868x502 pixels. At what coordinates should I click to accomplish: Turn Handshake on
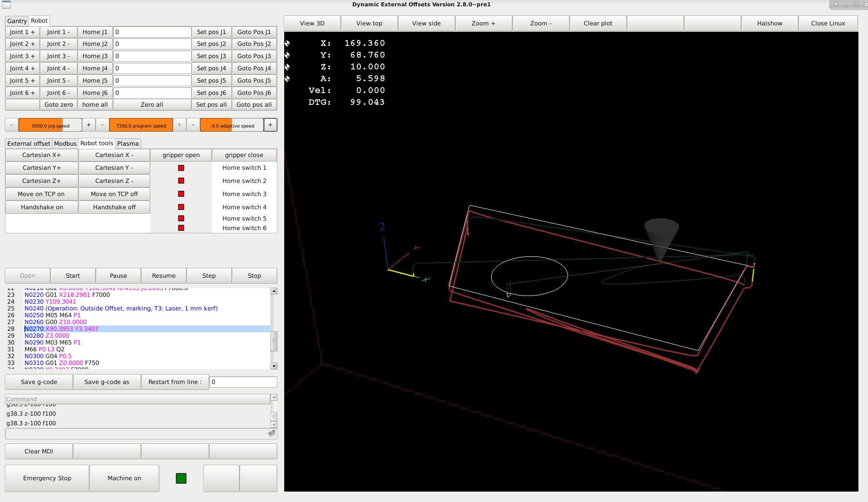tap(42, 207)
